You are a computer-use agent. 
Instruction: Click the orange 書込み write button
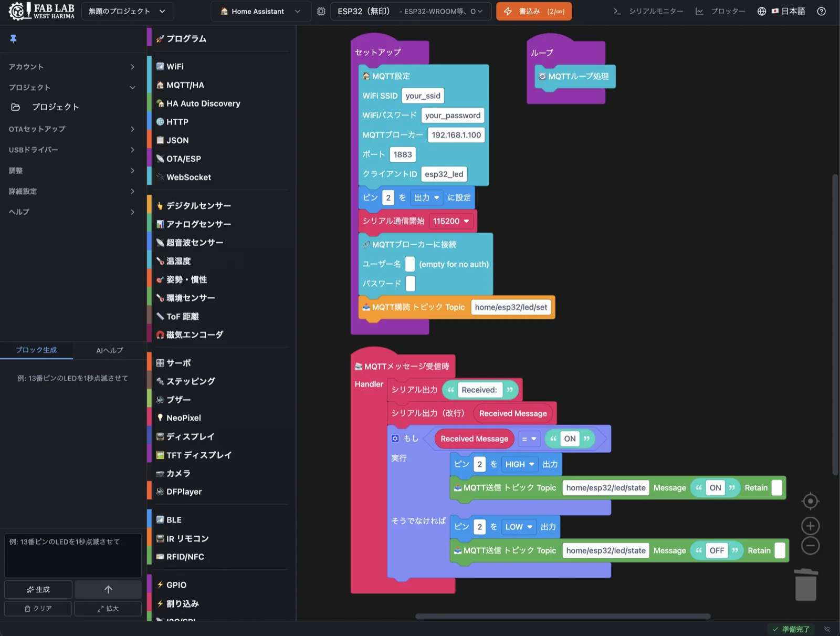click(x=533, y=11)
